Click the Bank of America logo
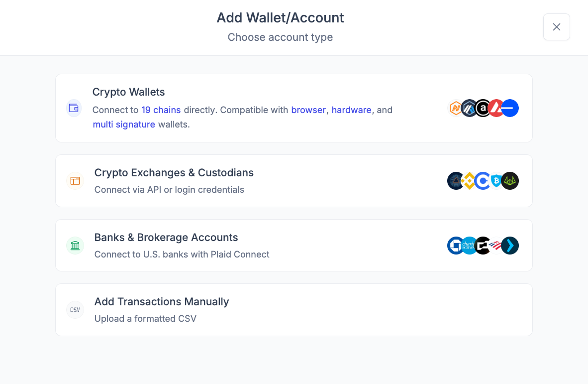The height and width of the screenshot is (384, 588). pyautogui.click(x=495, y=246)
